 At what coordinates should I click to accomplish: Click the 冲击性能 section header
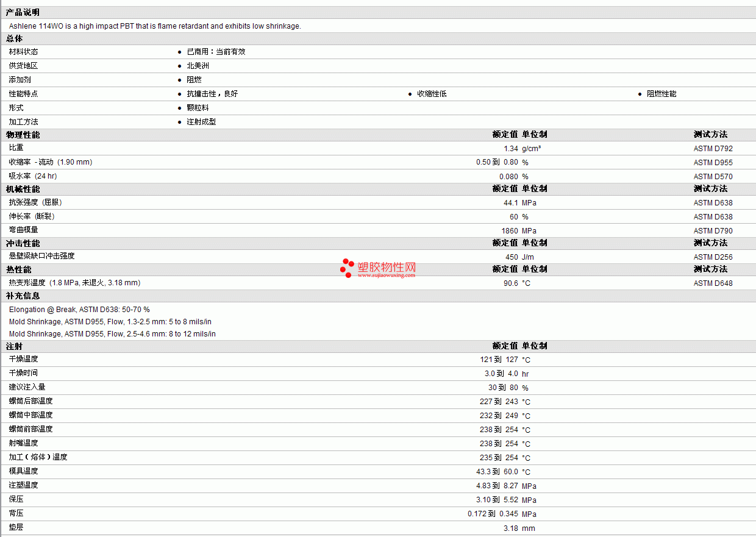[23, 243]
